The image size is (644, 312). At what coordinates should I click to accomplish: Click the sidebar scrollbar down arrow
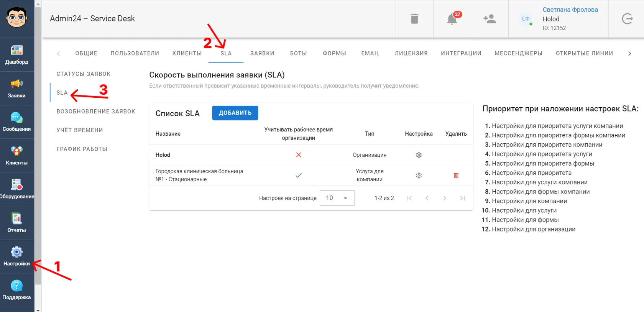(x=38, y=310)
